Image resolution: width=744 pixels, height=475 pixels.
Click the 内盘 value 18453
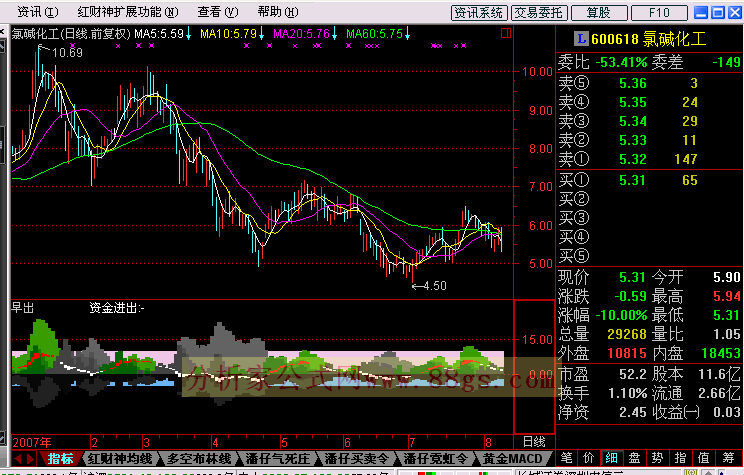click(721, 353)
